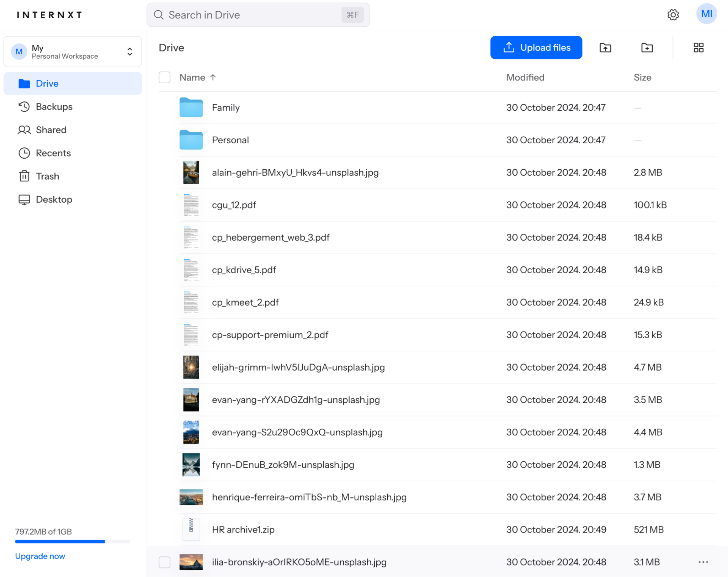Select the Personal folder name

point(230,140)
